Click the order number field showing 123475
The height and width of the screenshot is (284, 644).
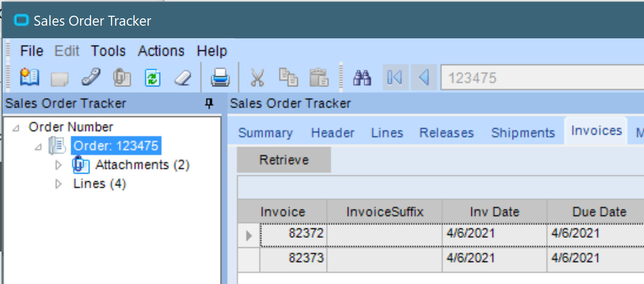(x=543, y=78)
